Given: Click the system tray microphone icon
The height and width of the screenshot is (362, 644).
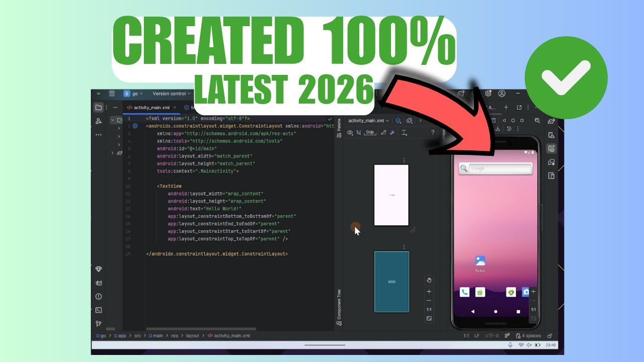Looking at the screenshot, I should click(x=510, y=345).
